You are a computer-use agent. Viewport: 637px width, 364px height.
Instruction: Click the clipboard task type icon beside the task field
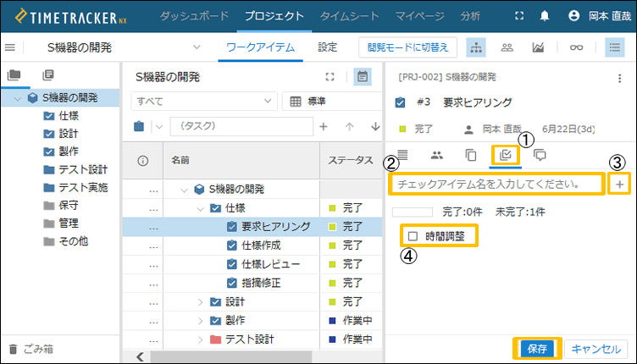click(x=139, y=126)
